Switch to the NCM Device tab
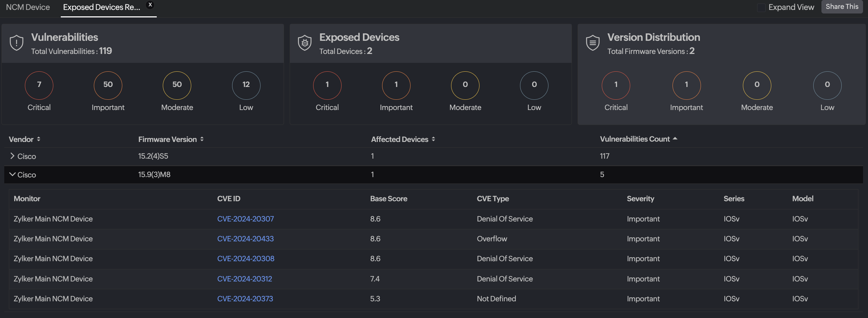This screenshot has width=868, height=318. tap(28, 7)
